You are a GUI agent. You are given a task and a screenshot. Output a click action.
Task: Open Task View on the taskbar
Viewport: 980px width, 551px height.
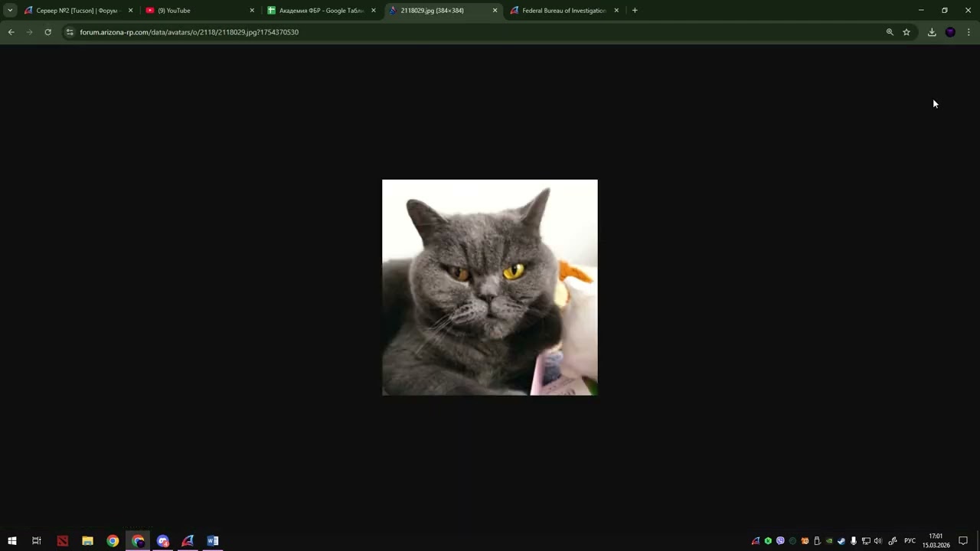click(37, 541)
